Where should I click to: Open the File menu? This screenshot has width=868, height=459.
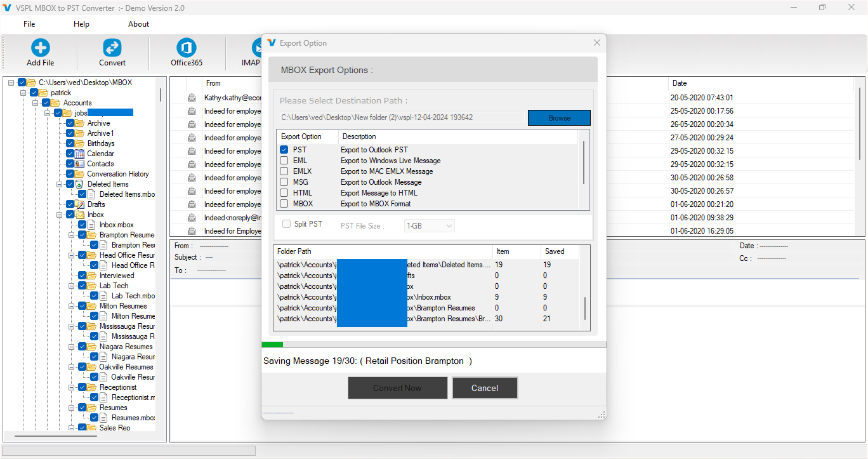(x=29, y=24)
